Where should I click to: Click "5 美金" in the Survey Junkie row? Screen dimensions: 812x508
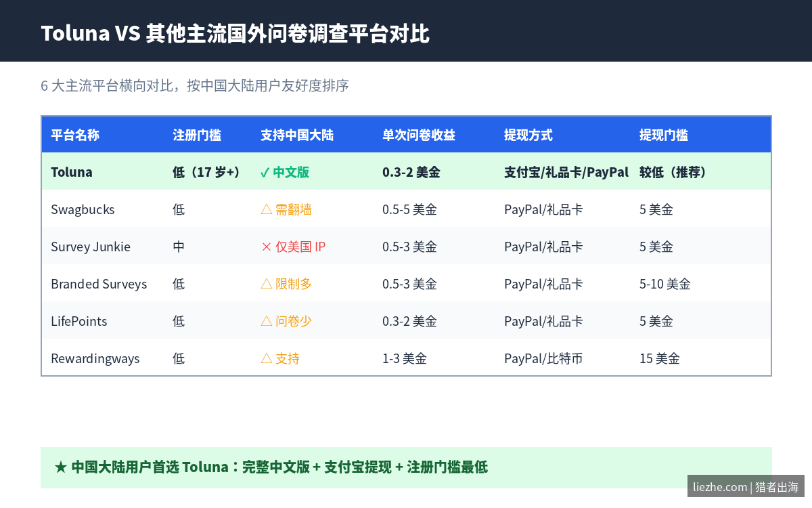(656, 247)
